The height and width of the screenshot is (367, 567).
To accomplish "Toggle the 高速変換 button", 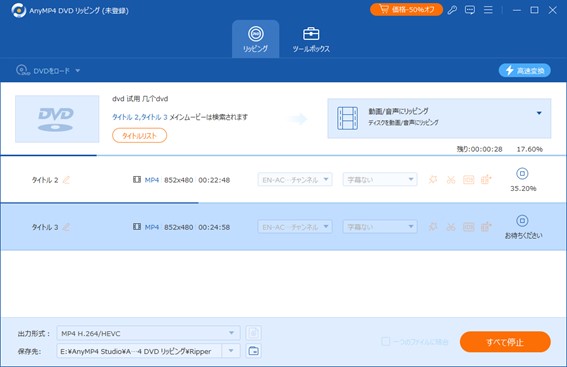I will [525, 71].
